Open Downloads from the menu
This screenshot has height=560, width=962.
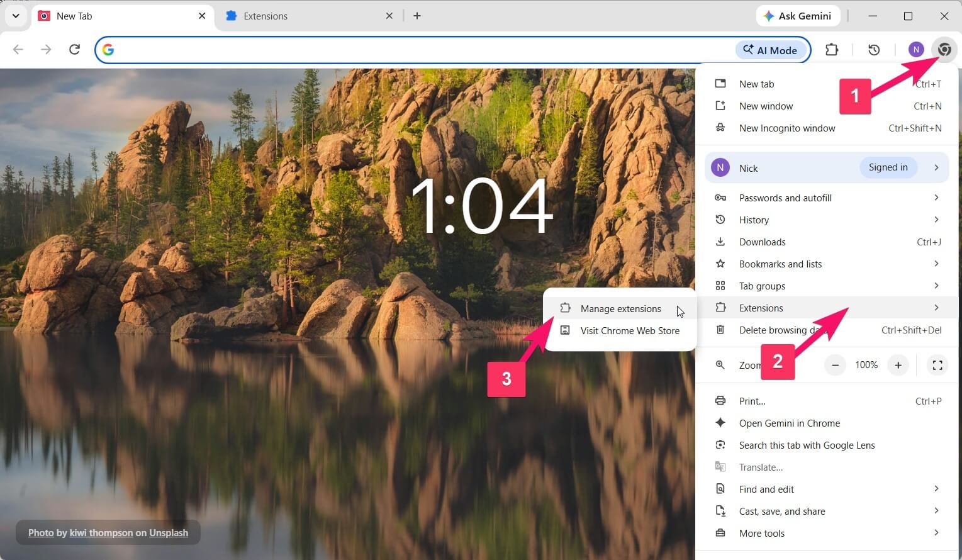tap(827, 242)
